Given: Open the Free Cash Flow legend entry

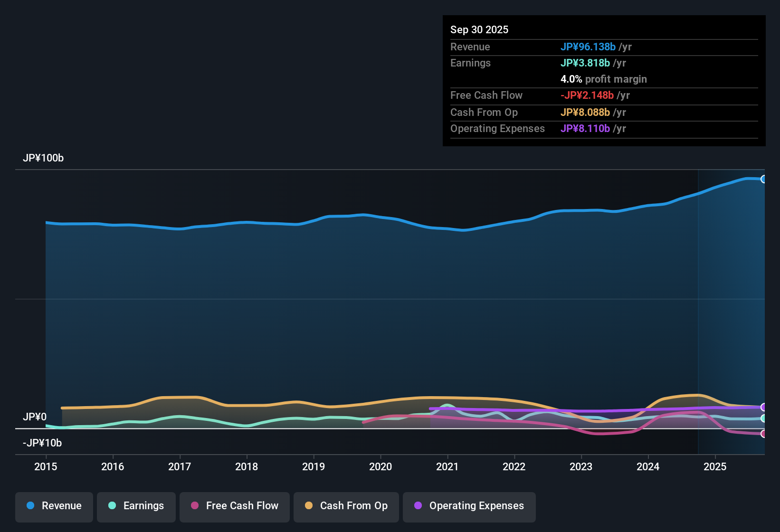Looking at the screenshot, I should click(x=234, y=507).
